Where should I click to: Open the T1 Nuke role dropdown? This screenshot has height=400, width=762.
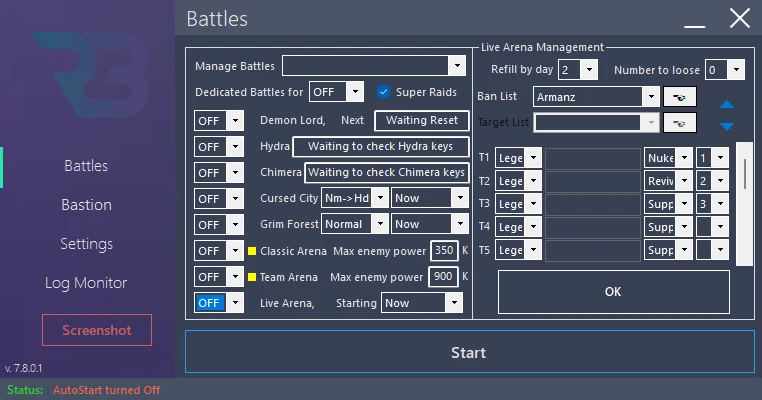tap(668, 158)
